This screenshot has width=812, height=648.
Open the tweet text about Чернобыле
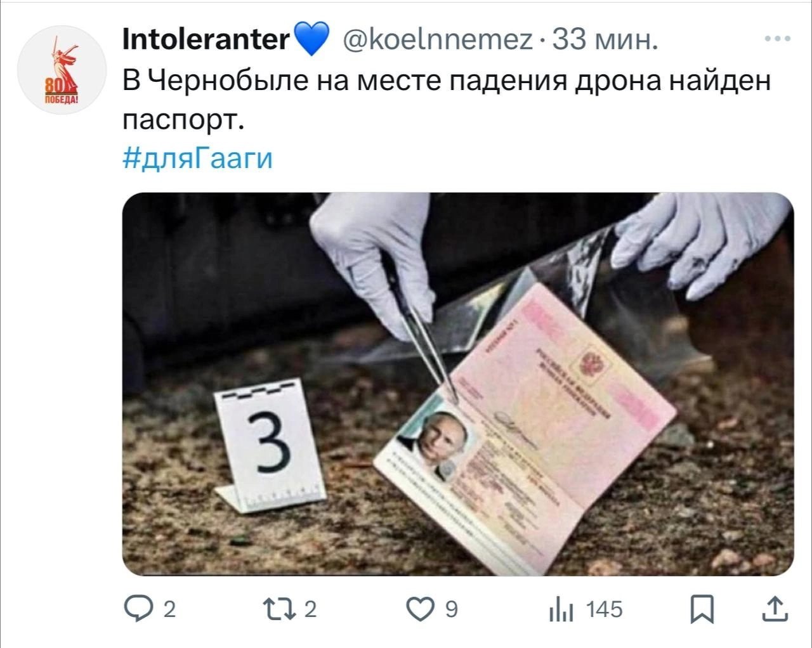pos(447,98)
